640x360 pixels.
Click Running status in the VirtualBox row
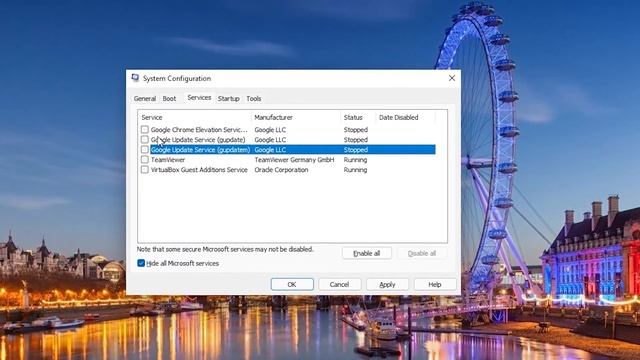(355, 169)
